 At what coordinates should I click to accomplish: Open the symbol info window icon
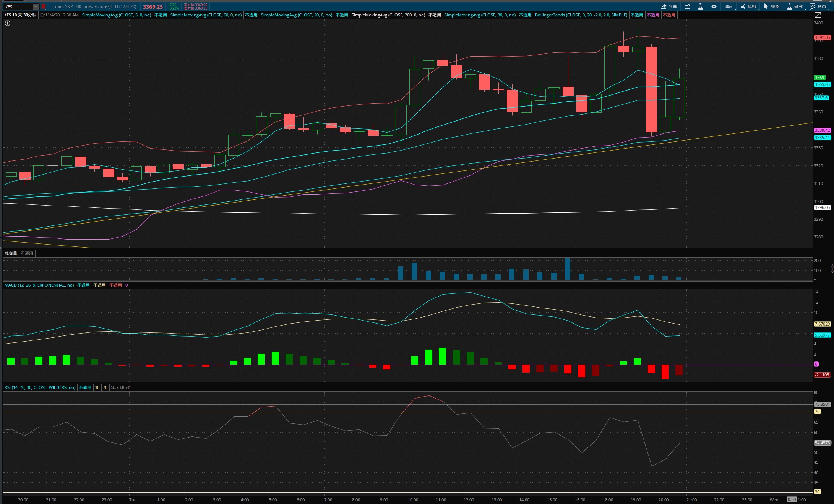pos(687,6)
